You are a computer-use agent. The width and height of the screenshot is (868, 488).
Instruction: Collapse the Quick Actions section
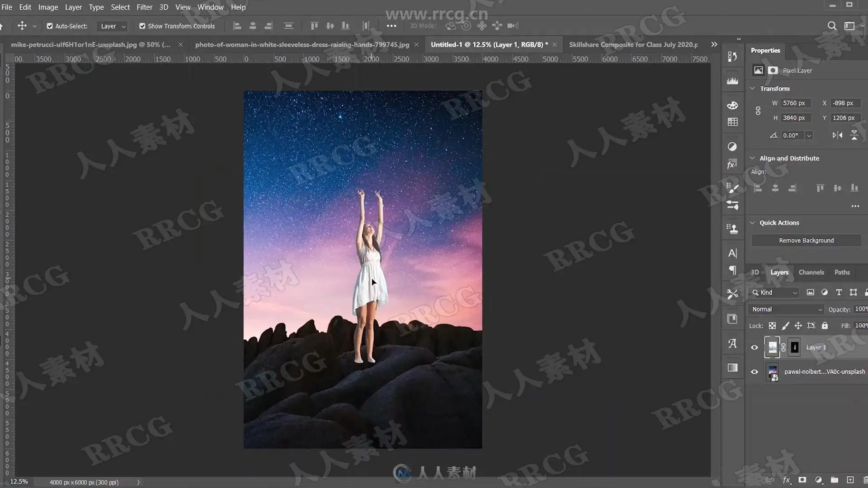[x=753, y=223]
